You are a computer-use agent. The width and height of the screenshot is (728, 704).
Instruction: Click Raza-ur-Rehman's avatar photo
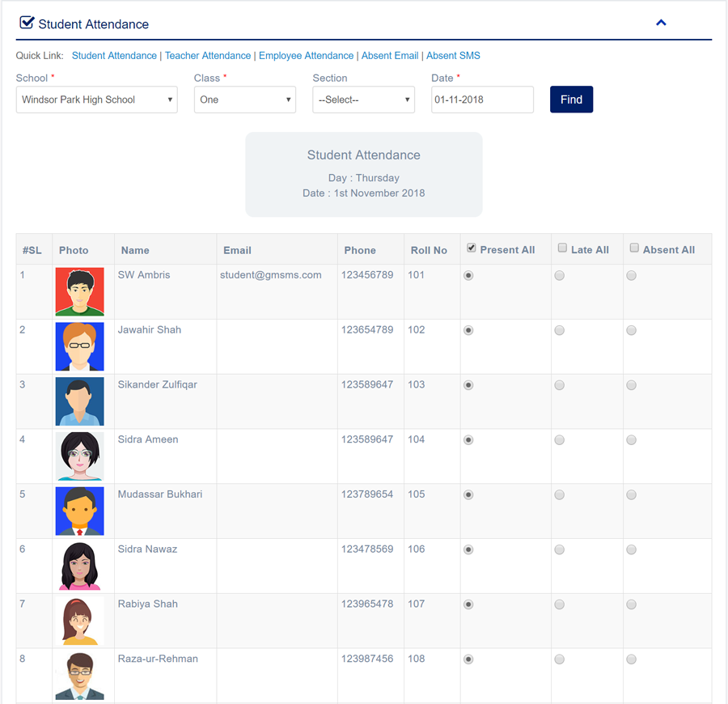[79, 675]
